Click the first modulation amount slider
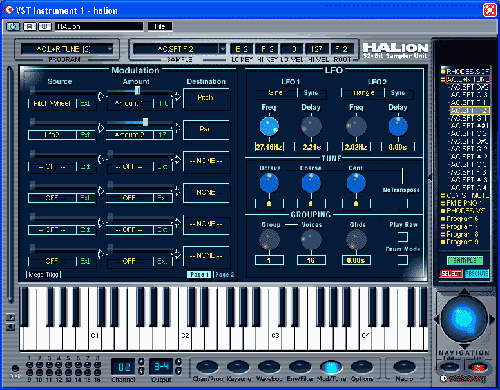 [140, 91]
